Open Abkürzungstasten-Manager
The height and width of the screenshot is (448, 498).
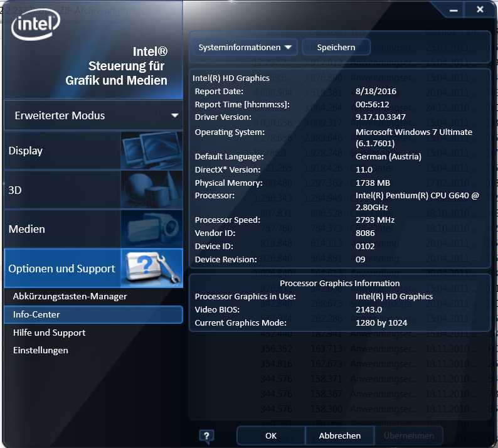(x=70, y=296)
